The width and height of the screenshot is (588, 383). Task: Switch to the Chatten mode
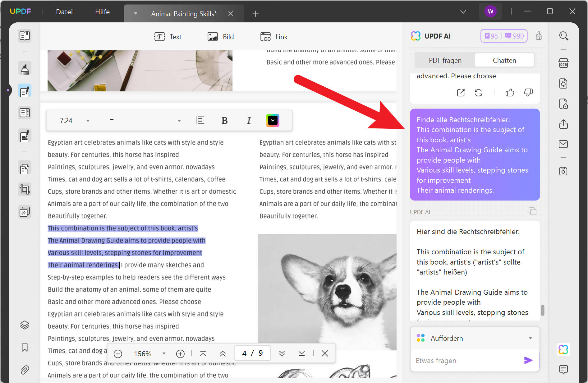click(504, 60)
